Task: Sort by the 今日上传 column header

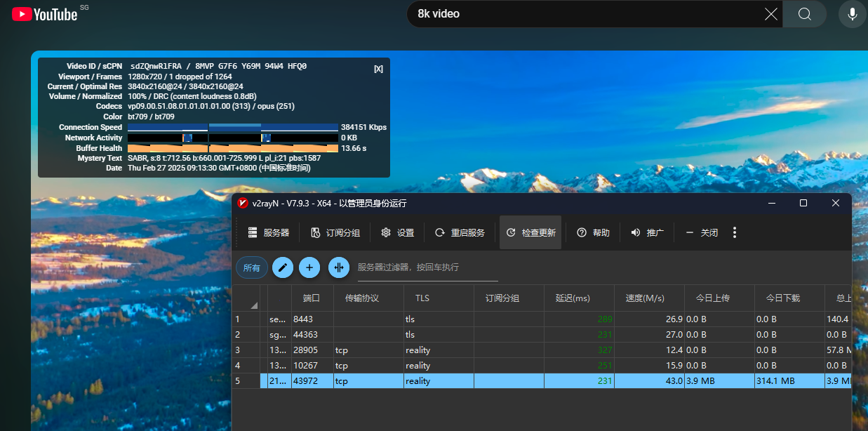Action: 719,298
